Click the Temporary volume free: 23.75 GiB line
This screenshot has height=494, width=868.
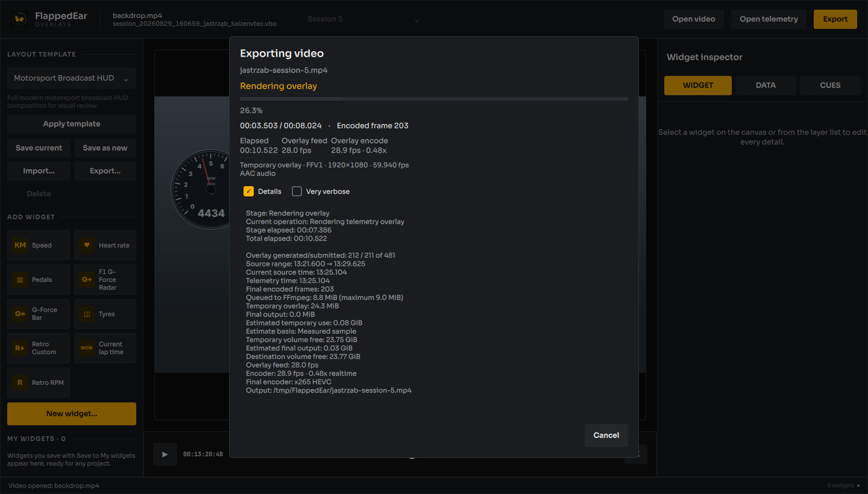[301, 340]
